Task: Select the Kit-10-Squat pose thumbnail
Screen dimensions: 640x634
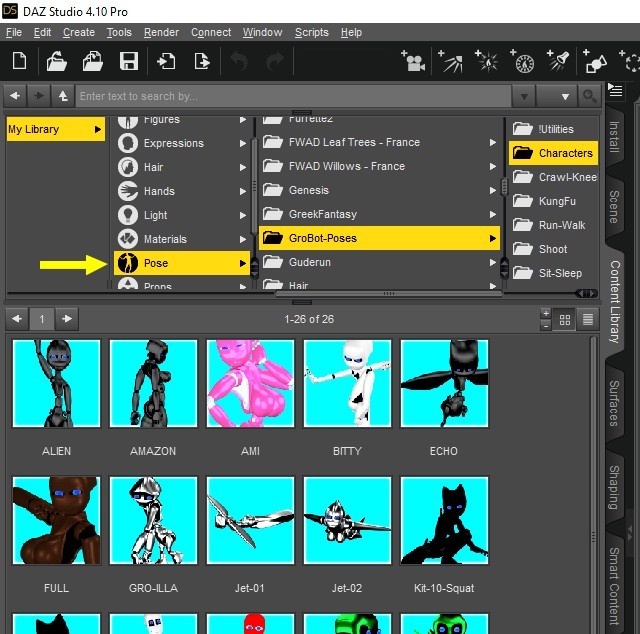Action: click(444, 521)
